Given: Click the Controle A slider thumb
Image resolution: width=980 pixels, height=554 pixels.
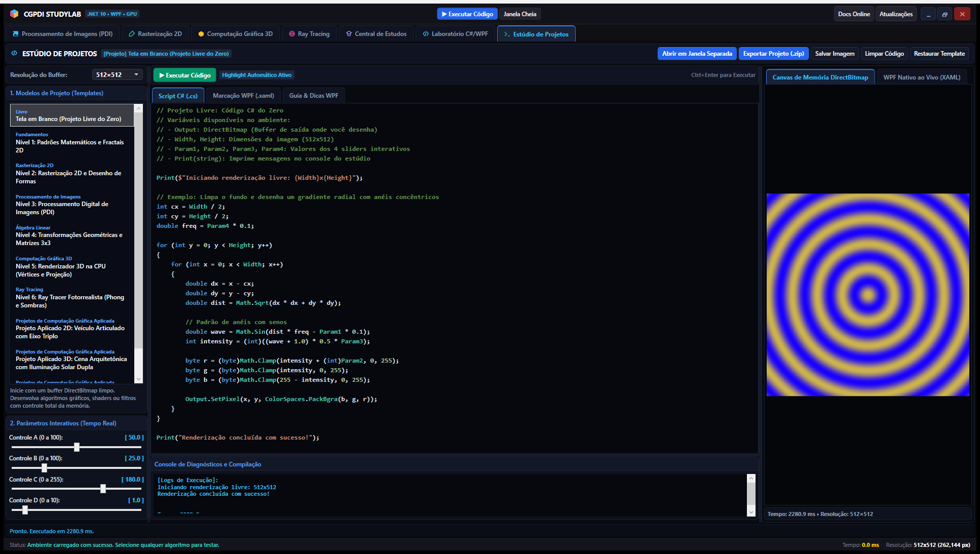Looking at the screenshot, I should tap(77, 447).
